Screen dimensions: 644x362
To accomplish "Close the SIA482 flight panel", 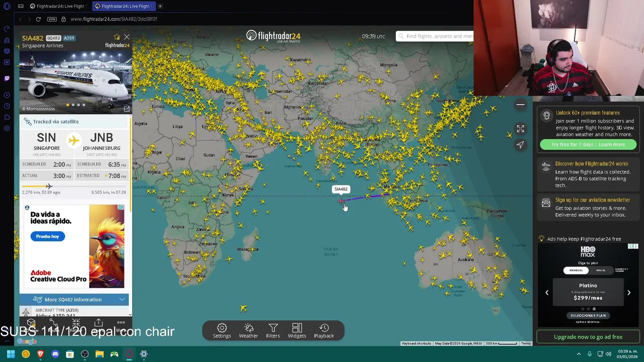I will point(127,37).
